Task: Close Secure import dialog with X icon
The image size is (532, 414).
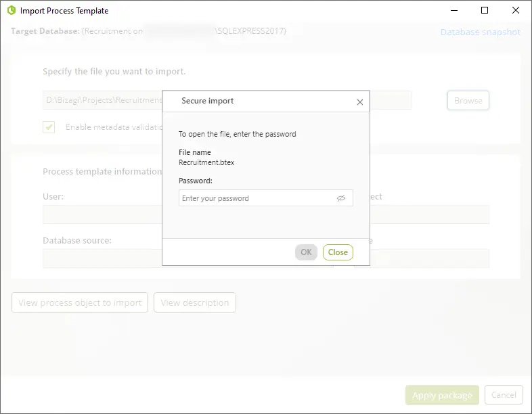Action: 360,102
